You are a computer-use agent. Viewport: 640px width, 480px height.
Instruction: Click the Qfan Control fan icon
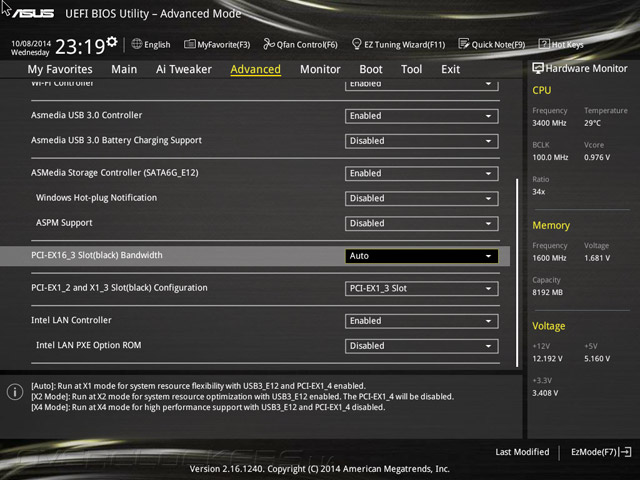tap(269, 44)
